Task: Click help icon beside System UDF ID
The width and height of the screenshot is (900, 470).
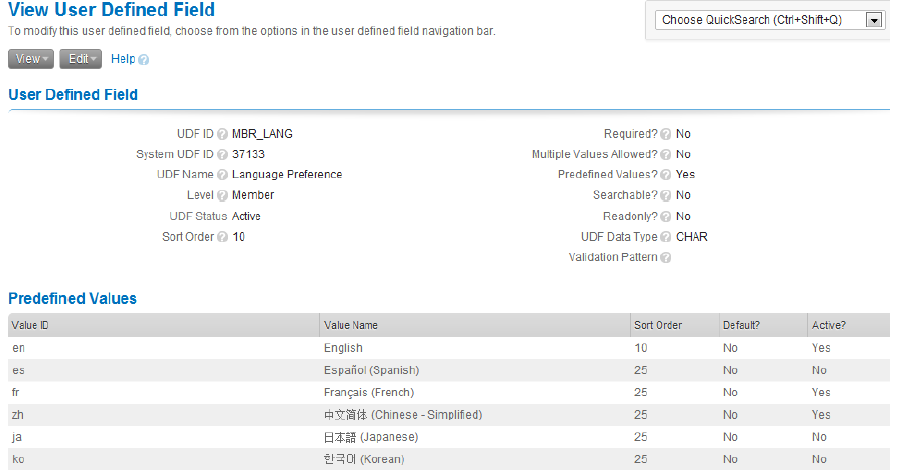Action: tap(223, 155)
